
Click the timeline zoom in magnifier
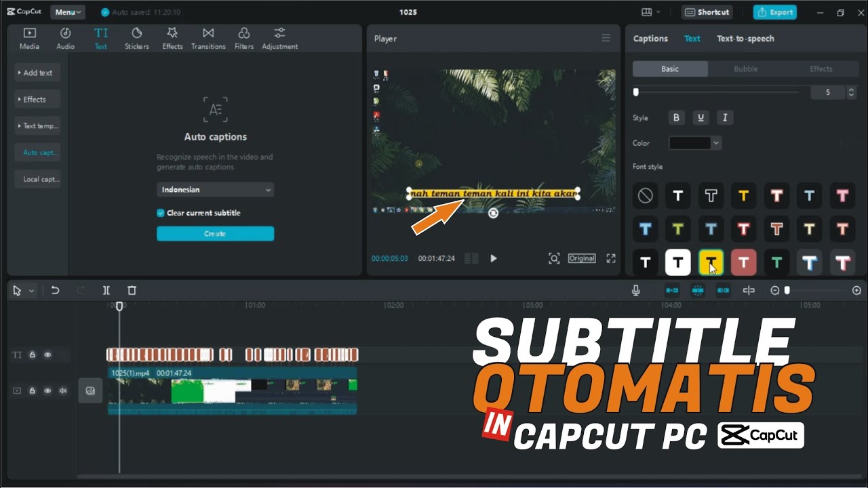[856, 290]
